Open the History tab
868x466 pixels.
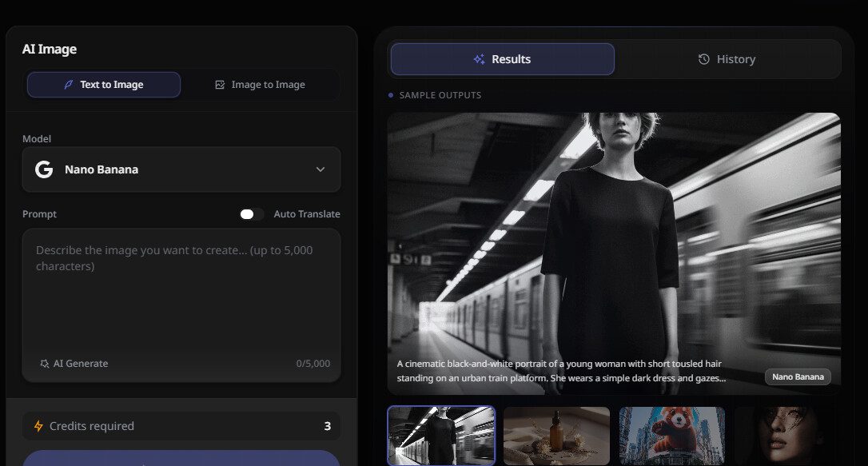point(727,59)
